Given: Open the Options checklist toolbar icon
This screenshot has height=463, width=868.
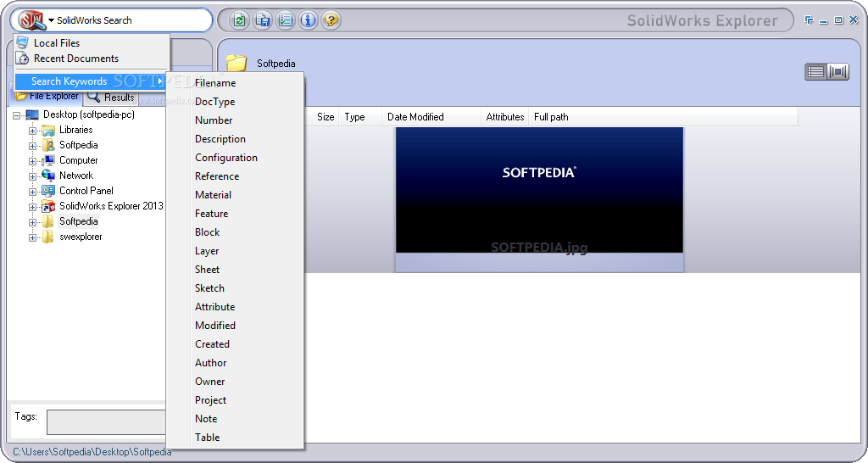Looking at the screenshot, I should click(x=285, y=21).
